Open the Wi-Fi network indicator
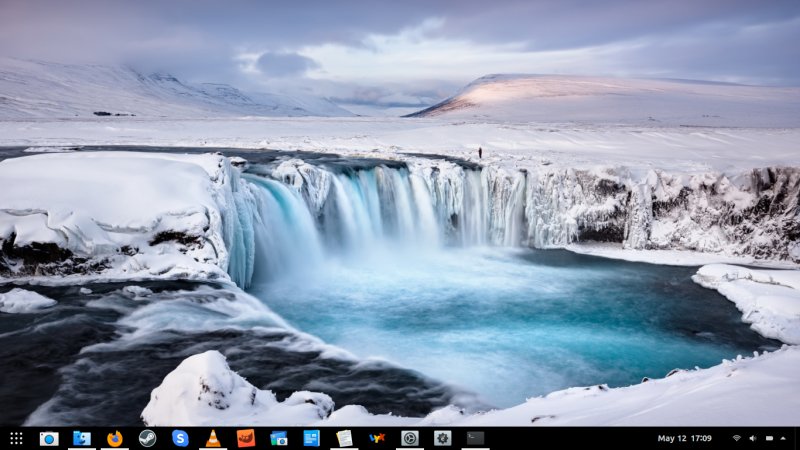 737,438
